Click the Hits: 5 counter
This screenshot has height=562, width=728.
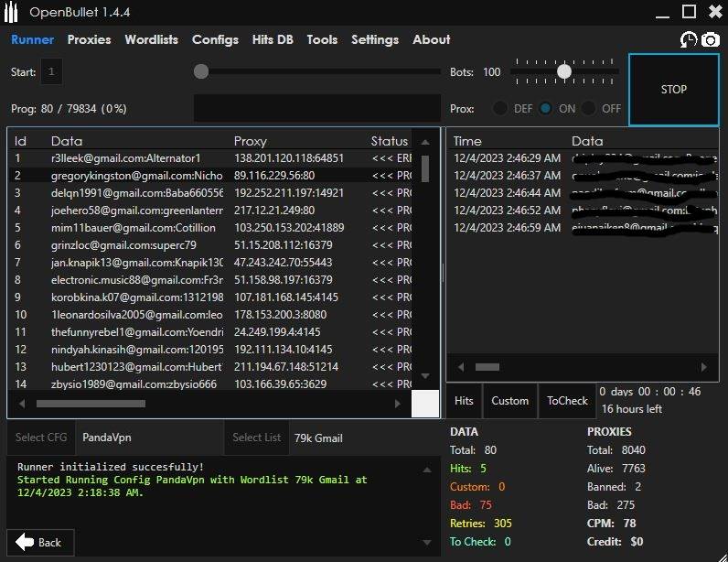click(x=468, y=468)
